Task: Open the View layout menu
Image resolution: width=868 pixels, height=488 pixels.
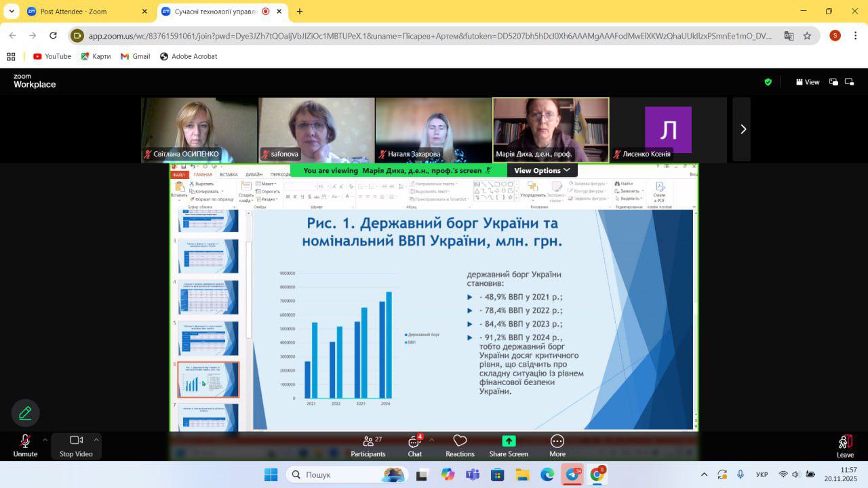Action: 807,82
